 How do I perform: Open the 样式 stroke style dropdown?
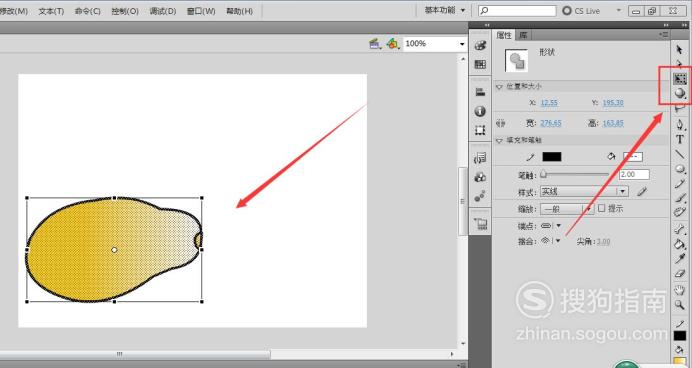(x=584, y=192)
